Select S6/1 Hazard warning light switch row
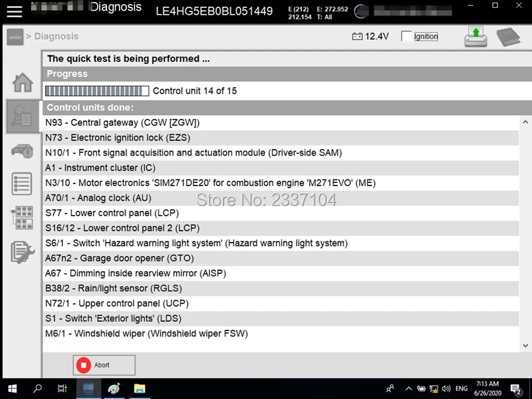532x399 pixels. tap(281, 243)
